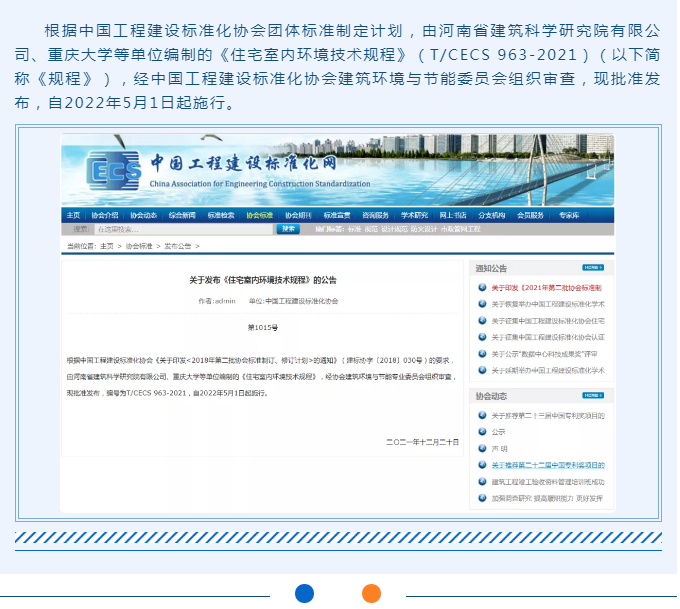
Task: Open the 会员服务 navigation item
Action: point(530,215)
